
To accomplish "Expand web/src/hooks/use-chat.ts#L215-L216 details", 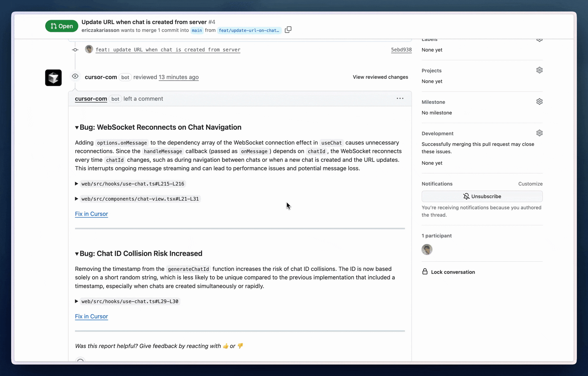I will pos(77,184).
